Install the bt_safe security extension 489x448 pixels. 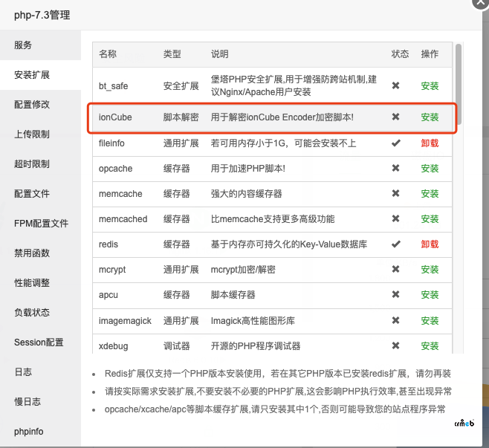click(430, 86)
